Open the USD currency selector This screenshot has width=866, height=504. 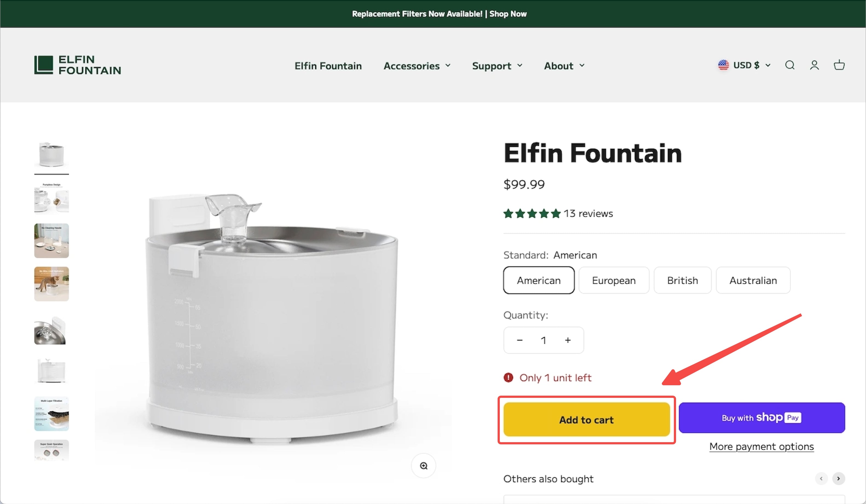tap(744, 65)
